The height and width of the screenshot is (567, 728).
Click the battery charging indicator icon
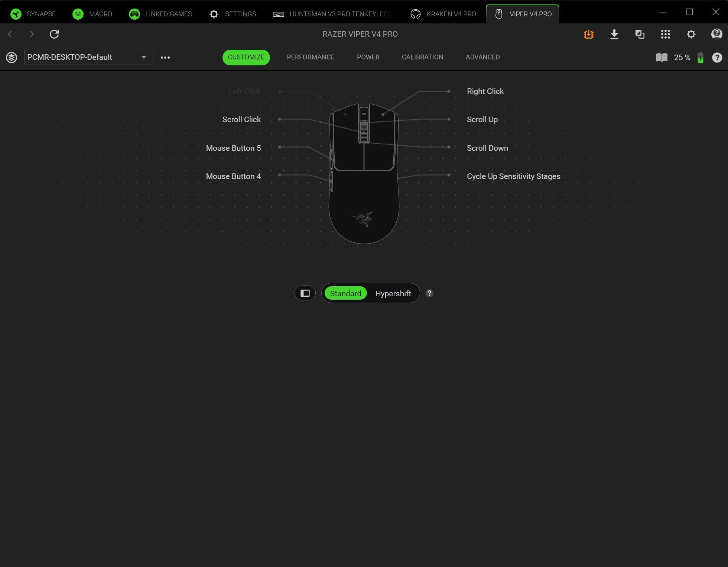click(x=701, y=58)
